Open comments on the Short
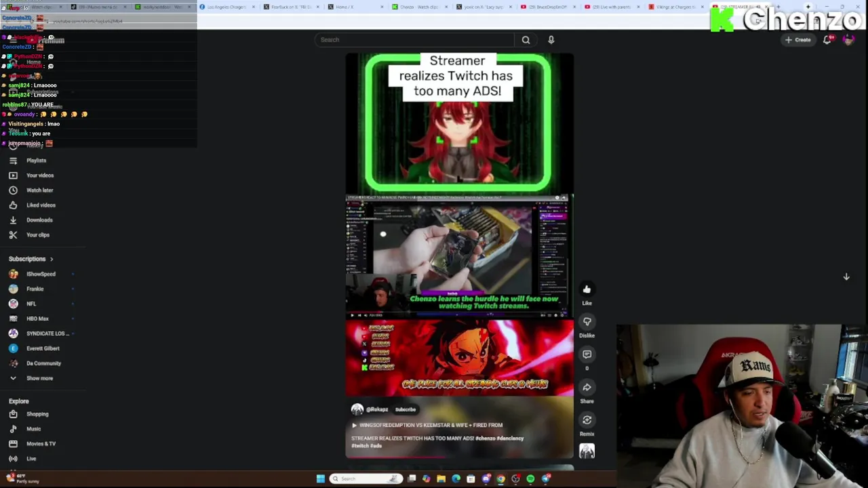 [587, 354]
